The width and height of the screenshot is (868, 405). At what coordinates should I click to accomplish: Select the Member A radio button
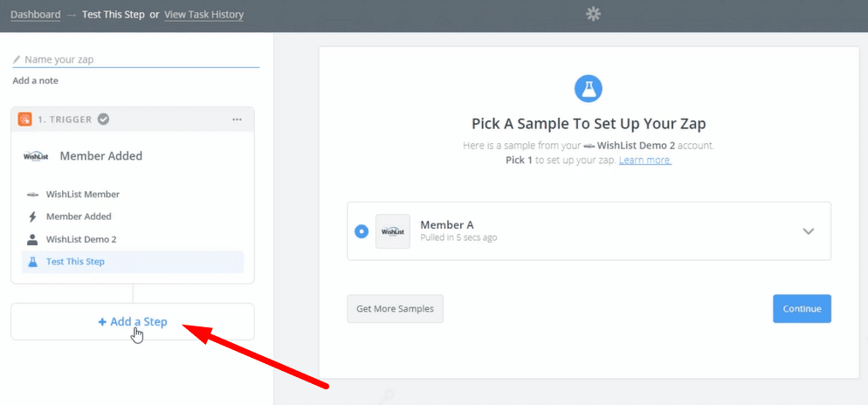362,230
